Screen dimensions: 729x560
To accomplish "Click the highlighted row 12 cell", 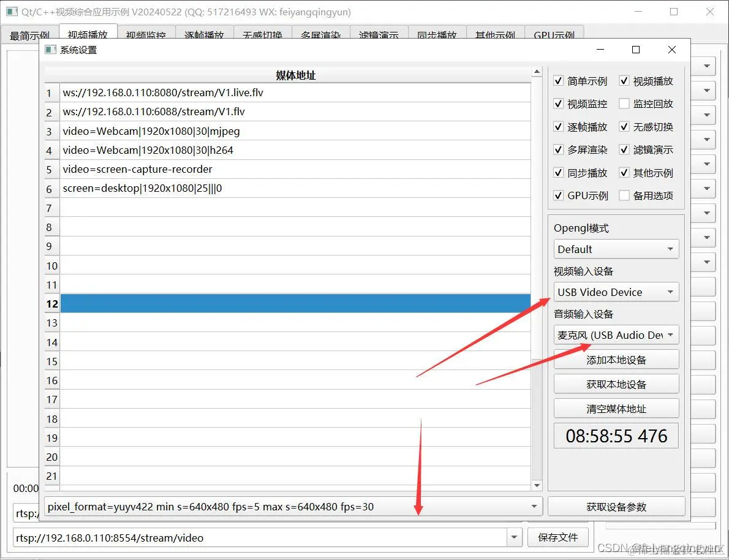I will [295, 303].
